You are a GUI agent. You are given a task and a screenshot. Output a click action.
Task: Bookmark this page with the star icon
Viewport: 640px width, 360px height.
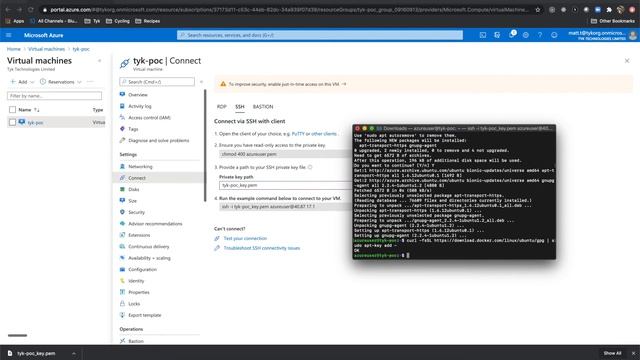[x=538, y=9]
